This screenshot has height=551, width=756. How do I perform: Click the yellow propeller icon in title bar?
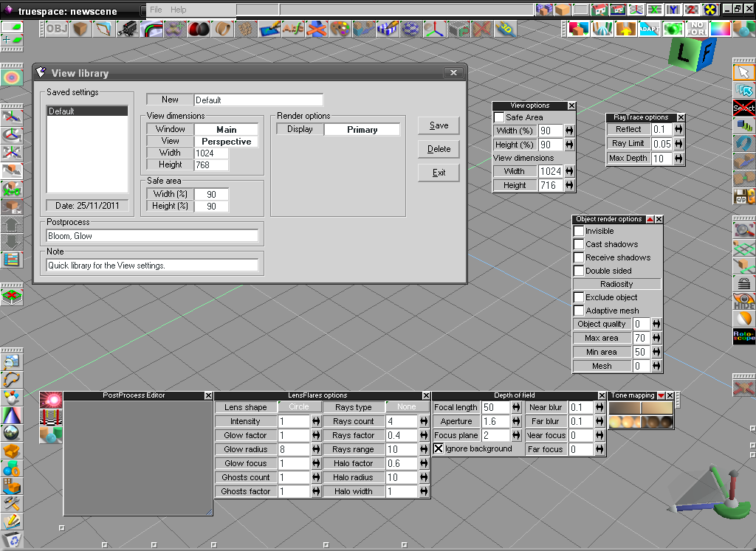click(709, 9)
